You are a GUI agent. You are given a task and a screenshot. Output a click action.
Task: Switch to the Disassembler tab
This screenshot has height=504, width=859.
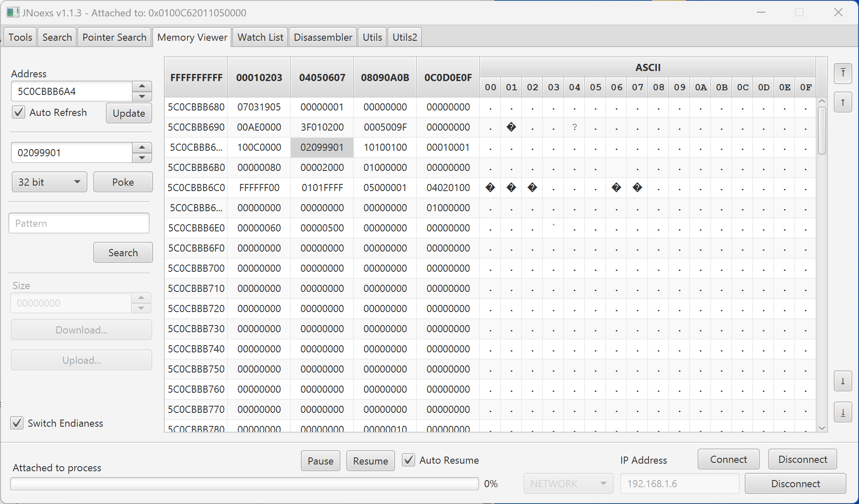point(323,37)
